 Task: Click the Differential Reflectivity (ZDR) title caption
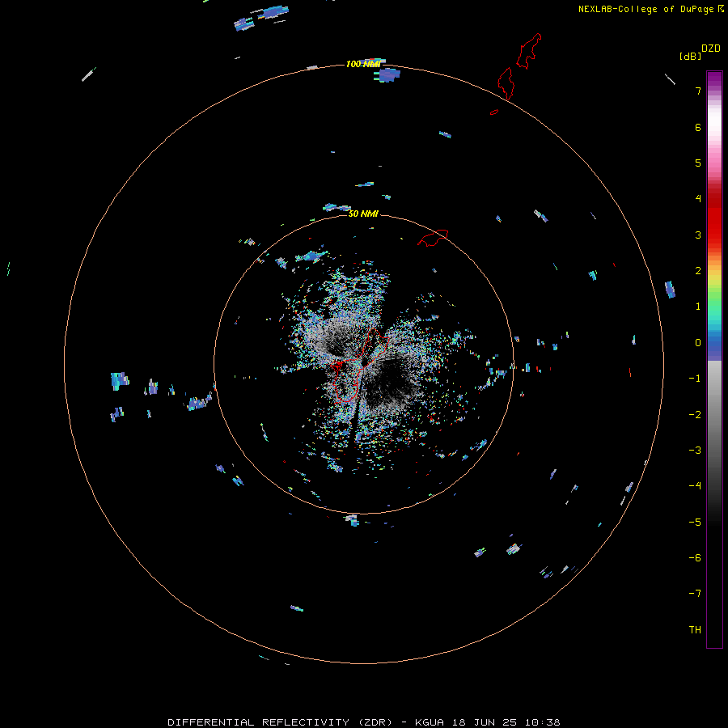coord(363,722)
